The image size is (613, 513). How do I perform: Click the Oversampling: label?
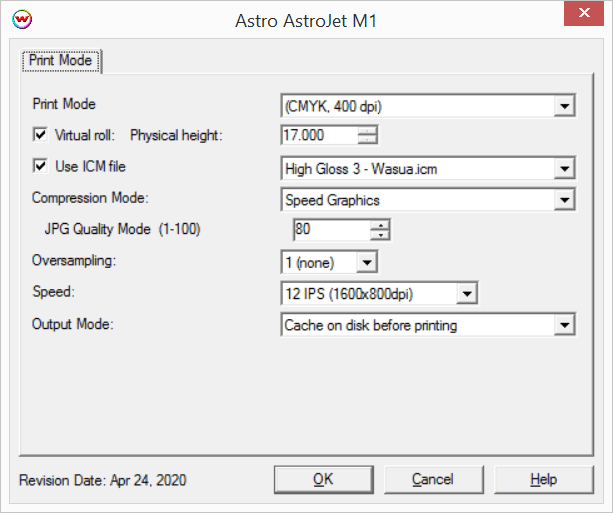click(x=74, y=260)
